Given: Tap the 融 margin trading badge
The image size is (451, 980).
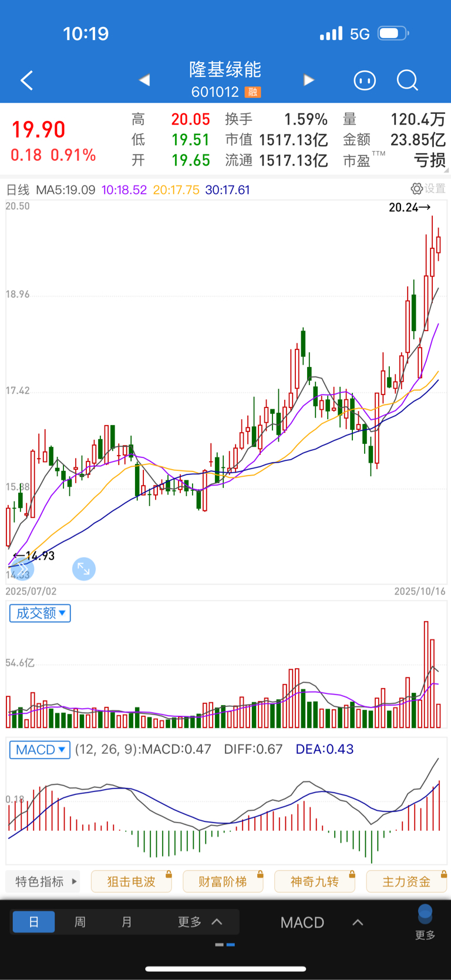Looking at the screenshot, I should [x=253, y=92].
